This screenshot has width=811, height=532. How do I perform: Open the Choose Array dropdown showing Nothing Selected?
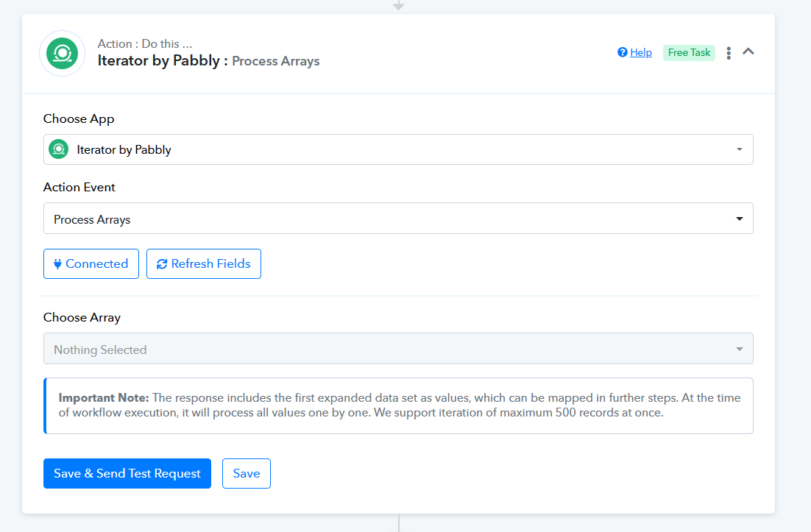coord(397,349)
